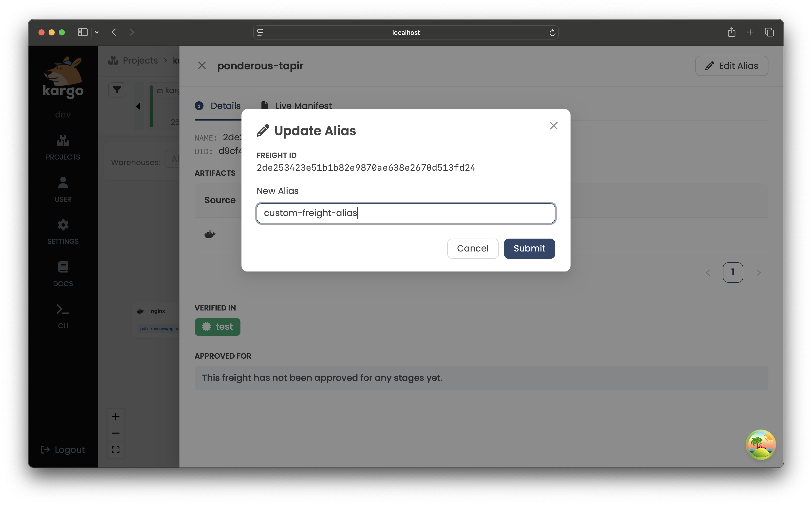Click the Projects sidebar icon
The image size is (812, 505).
click(63, 141)
